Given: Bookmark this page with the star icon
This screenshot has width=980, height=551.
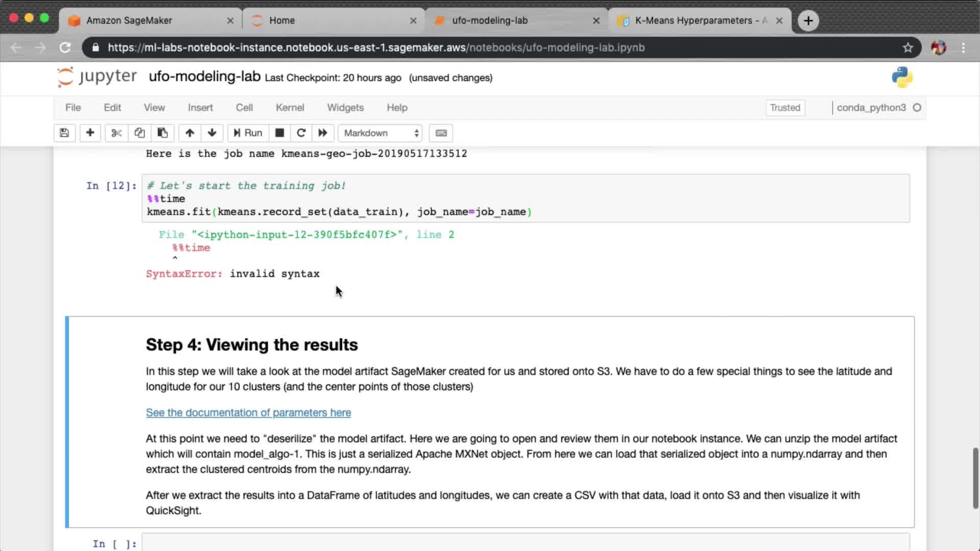Looking at the screenshot, I should (908, 47).
